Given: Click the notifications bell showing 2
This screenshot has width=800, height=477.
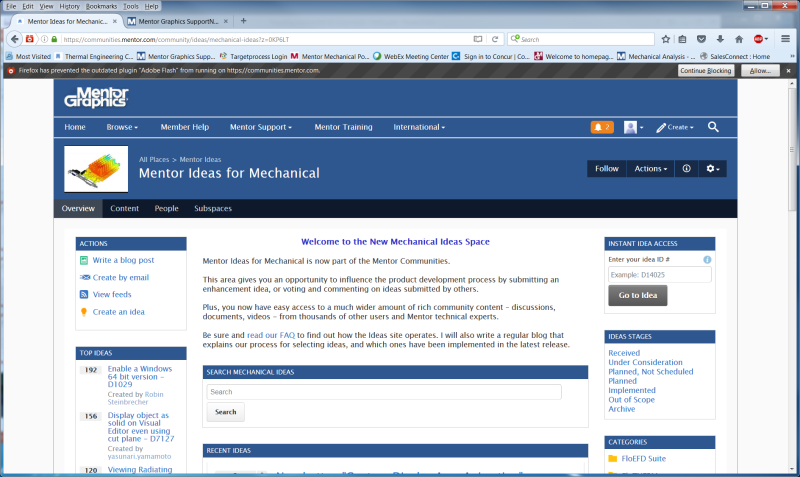Looking at the screenshot, I should point(602,127).
